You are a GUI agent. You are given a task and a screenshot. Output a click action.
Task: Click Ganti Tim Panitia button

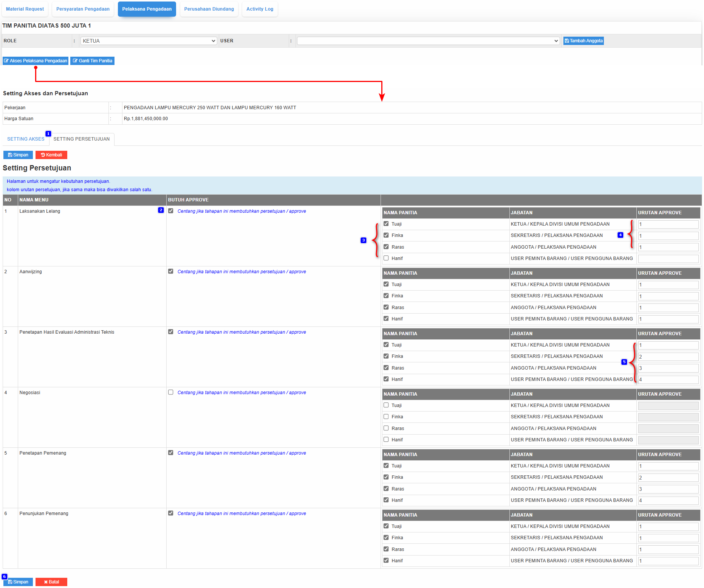click(x=92, y=61)
